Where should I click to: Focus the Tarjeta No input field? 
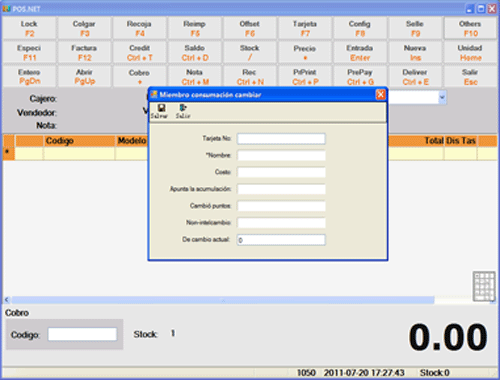point(281,139)
